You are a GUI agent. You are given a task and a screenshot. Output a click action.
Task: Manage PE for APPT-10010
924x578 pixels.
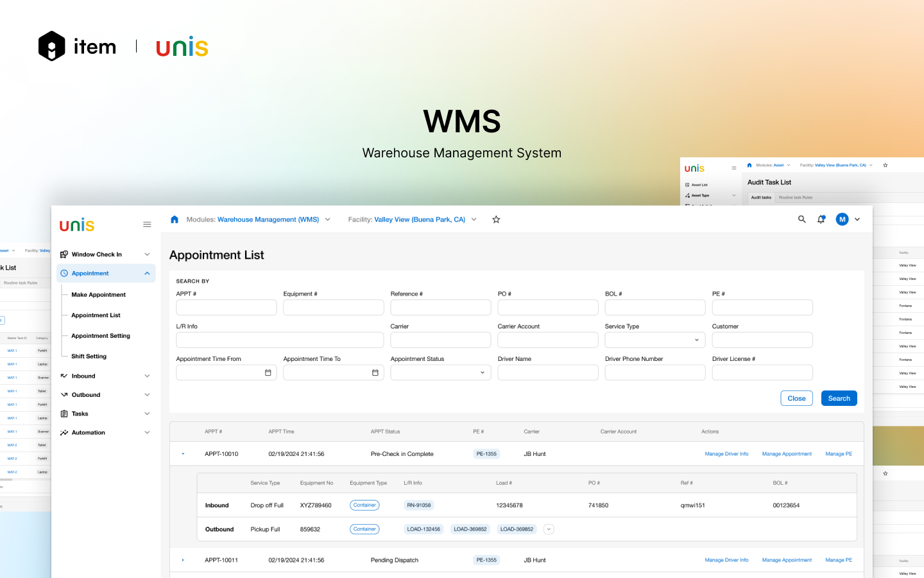click(x=839, y=454)
